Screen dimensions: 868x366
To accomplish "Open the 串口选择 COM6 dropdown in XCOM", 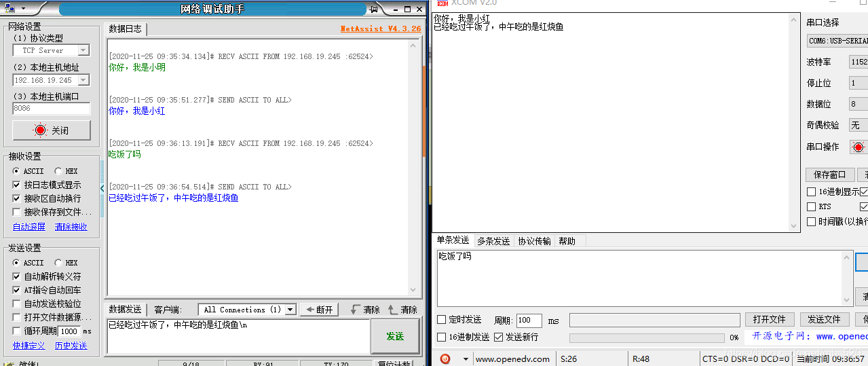I will tap(837, 41).
